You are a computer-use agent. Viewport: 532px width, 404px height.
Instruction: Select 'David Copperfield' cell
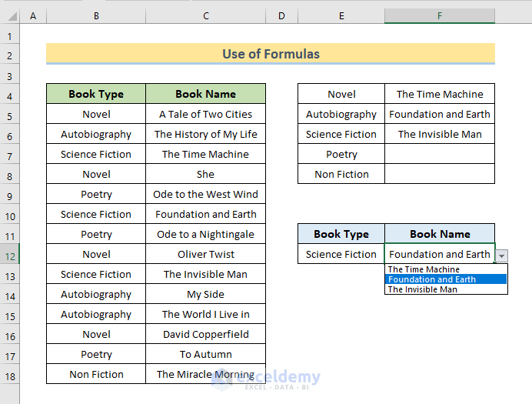(x=205, y=334)
